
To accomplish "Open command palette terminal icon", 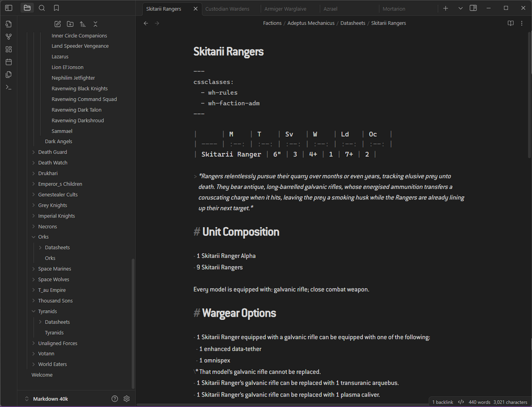I will pos(9,87).
